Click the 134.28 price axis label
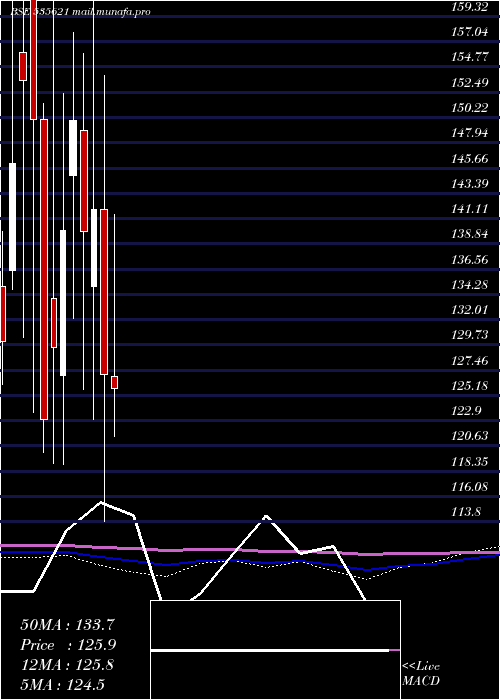 470,285
